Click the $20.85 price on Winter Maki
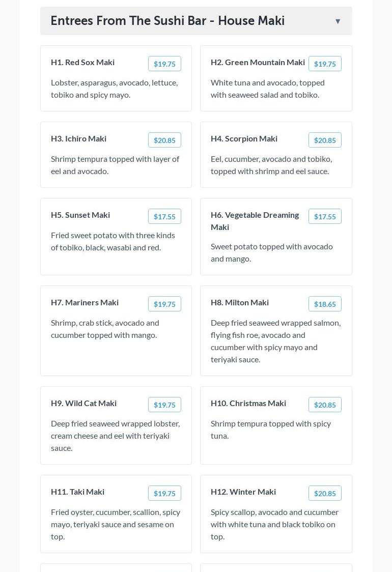The image size is (392, 572). (x=324, y=493)
